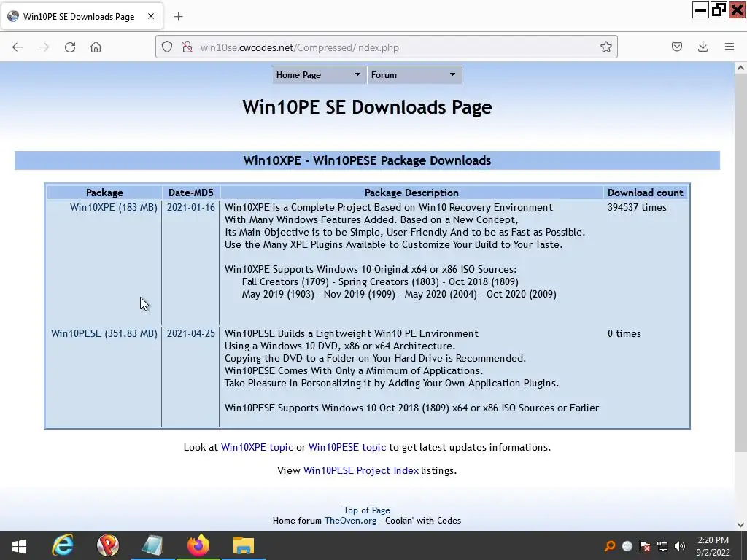Open the browser home page

click(96, 47)
